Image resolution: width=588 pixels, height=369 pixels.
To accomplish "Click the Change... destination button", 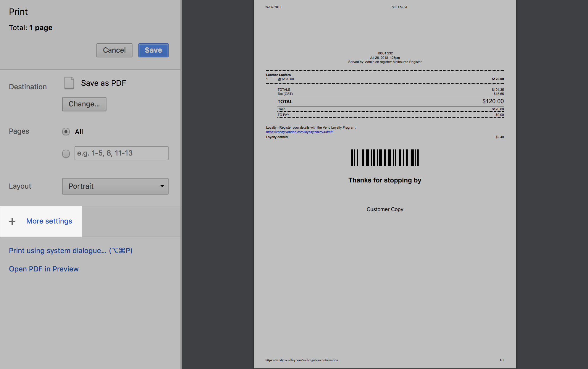I will (84, 104).
